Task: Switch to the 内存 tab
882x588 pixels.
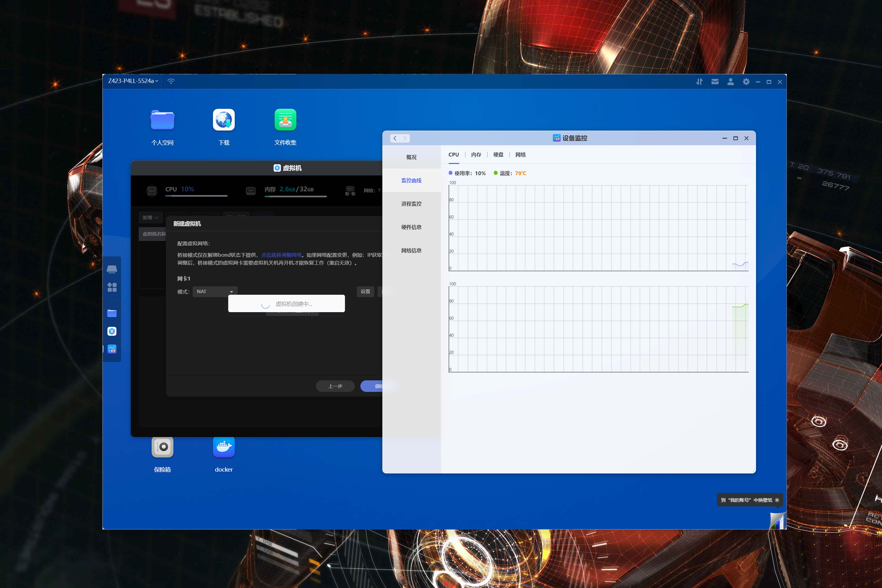Action: [476, 154]
